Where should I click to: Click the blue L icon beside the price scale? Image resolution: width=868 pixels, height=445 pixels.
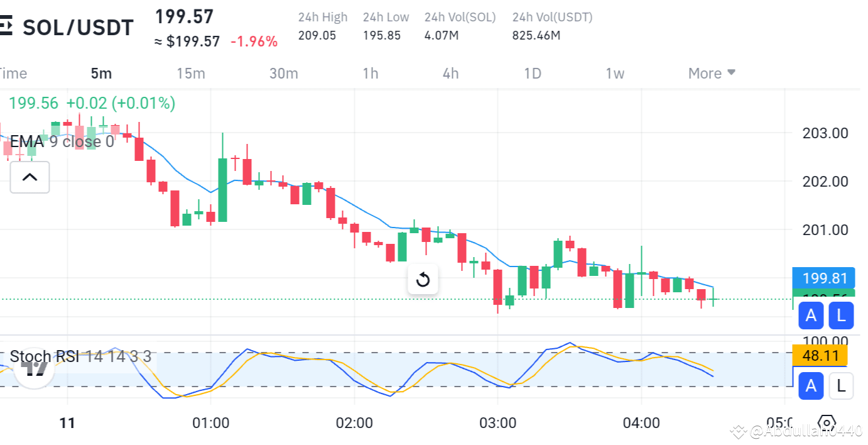click(841, 316)
